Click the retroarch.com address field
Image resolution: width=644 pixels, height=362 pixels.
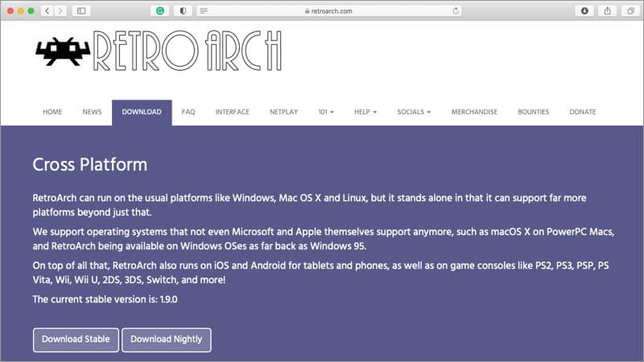tap(328, 10)
